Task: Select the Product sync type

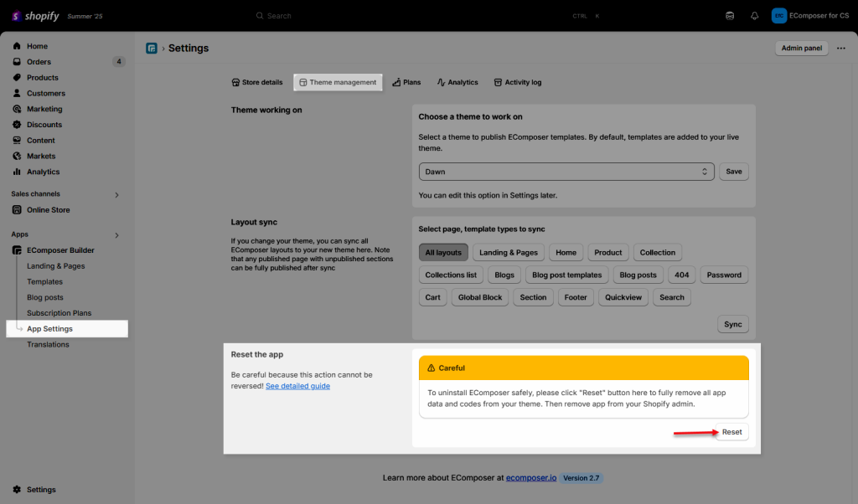Action: 608,253
